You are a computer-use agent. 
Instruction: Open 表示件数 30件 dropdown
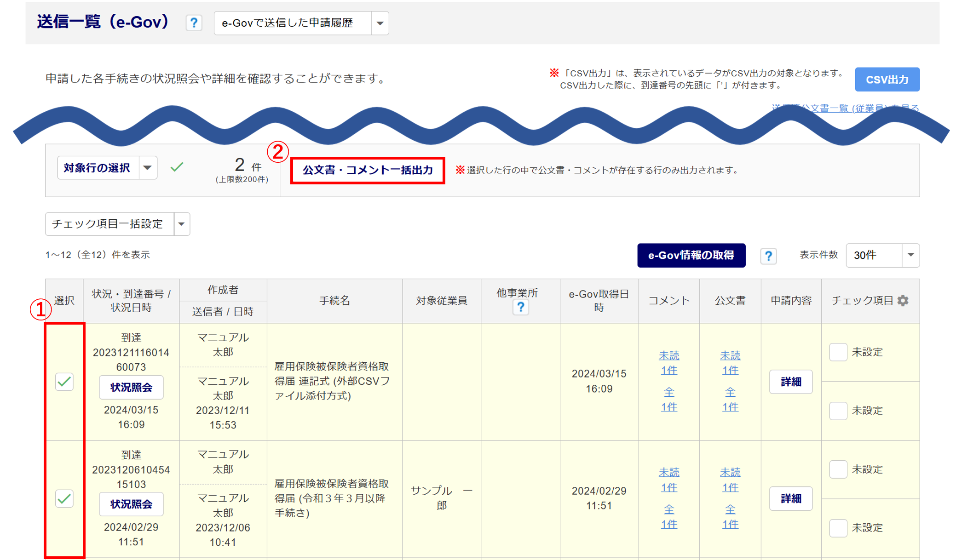point(910,255)
